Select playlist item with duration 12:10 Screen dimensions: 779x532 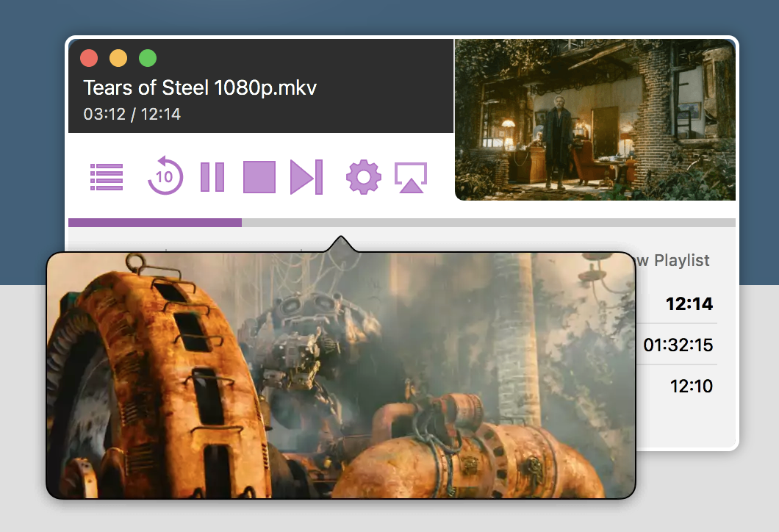point(691,386)
